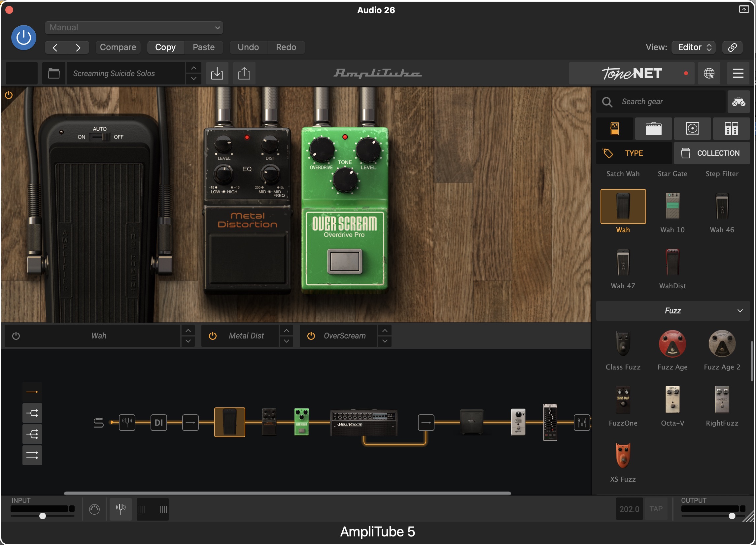Save preset with the download icon
756x545 pixels.
click(x=217, y=73)
